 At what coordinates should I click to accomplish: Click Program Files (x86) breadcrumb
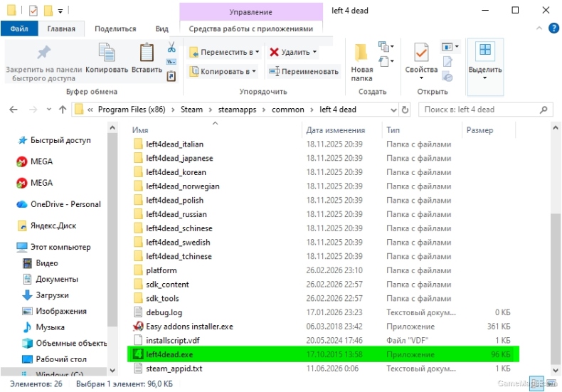[x=132, y=110]
